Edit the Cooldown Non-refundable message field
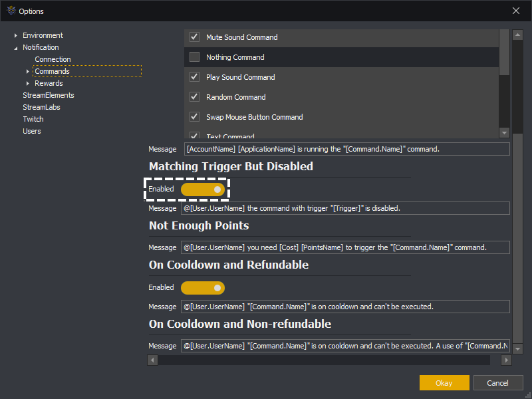 pos(345,346)
